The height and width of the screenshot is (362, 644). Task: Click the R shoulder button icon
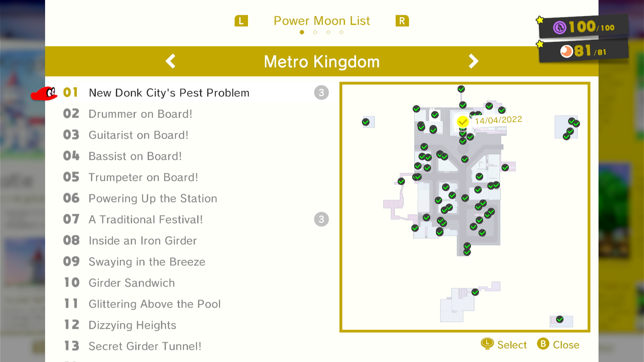point(402,21)
